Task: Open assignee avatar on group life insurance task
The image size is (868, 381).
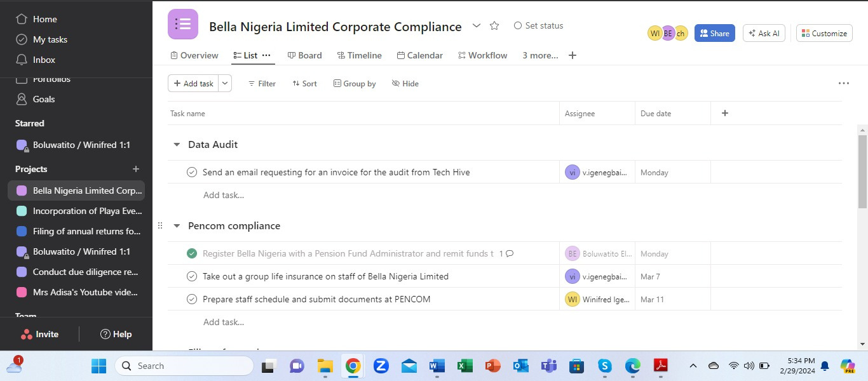Action: (572, 276)
